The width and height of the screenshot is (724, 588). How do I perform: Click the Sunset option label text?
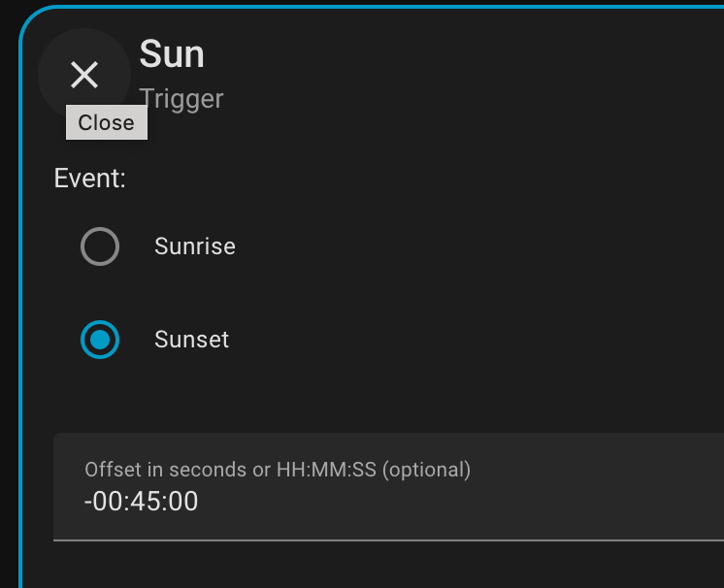[191, 340]
